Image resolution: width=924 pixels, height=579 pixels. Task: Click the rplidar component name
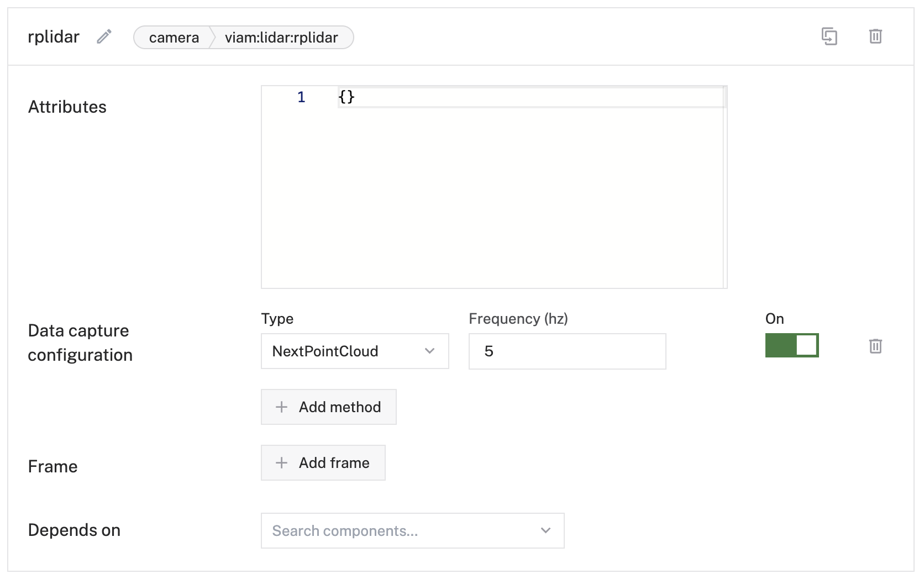click(54, 36)
